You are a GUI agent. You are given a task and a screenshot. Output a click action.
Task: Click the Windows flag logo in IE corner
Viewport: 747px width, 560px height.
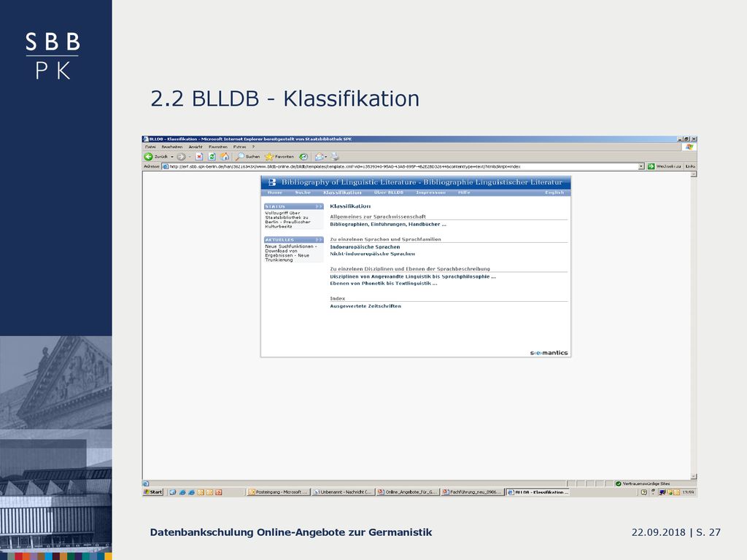click(689, 147)
